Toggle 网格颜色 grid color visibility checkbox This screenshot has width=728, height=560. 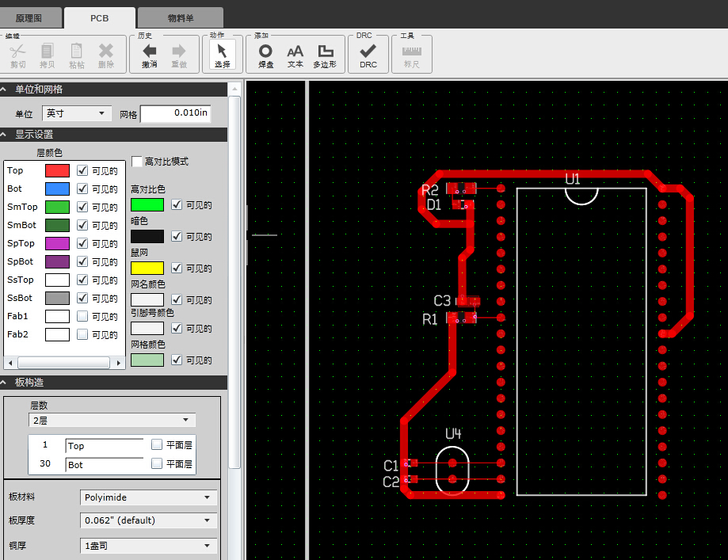pos(177,360)
